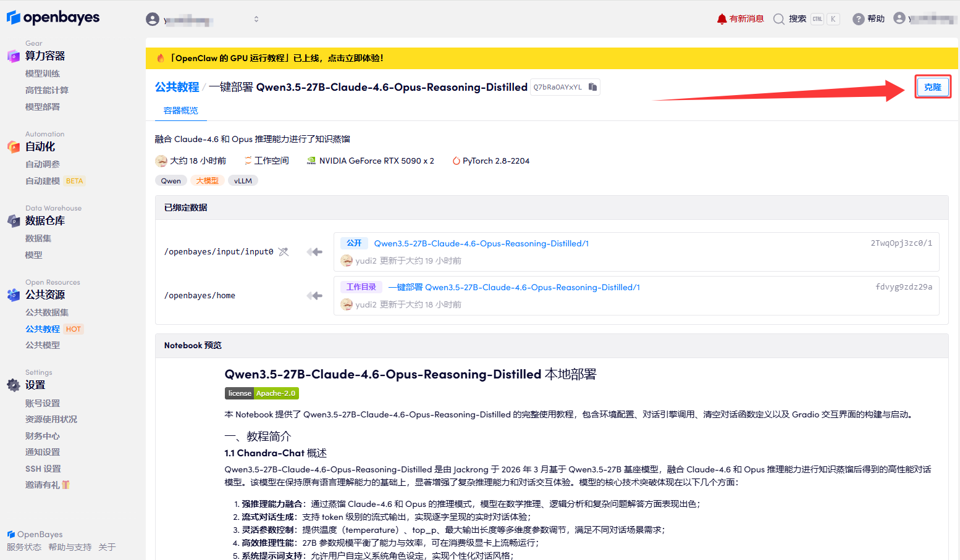Open the 设置 gear icon
Screen dimensions: 960x560
[x=14, y=385]
